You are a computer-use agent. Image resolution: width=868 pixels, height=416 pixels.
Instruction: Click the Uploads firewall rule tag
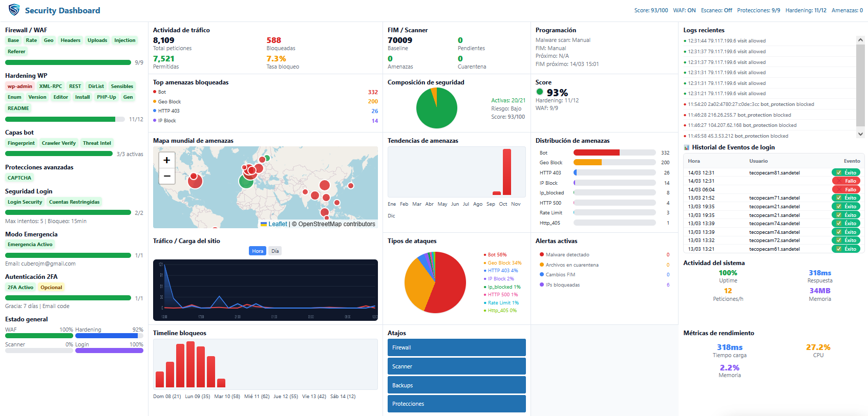(x=97, y=40)
